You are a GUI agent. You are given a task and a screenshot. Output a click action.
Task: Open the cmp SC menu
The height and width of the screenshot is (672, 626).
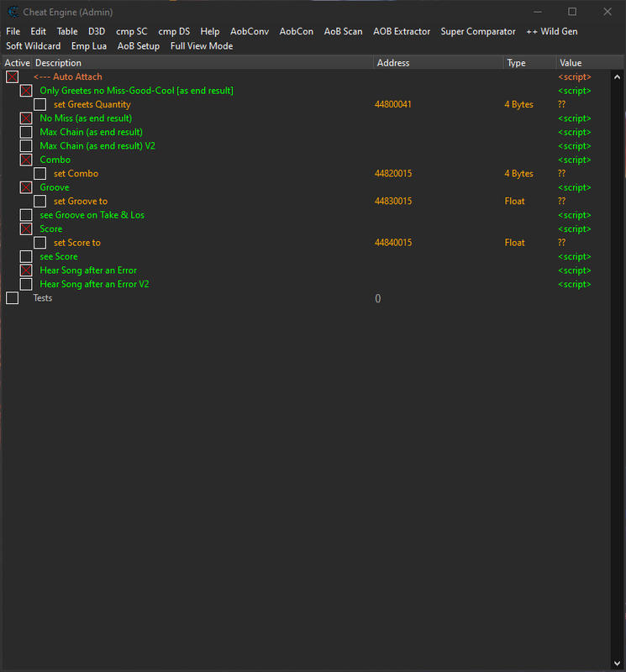coord(132,31)
